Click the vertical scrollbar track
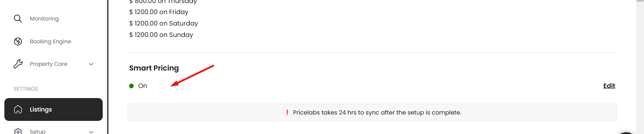 click(x=640, y=67)
